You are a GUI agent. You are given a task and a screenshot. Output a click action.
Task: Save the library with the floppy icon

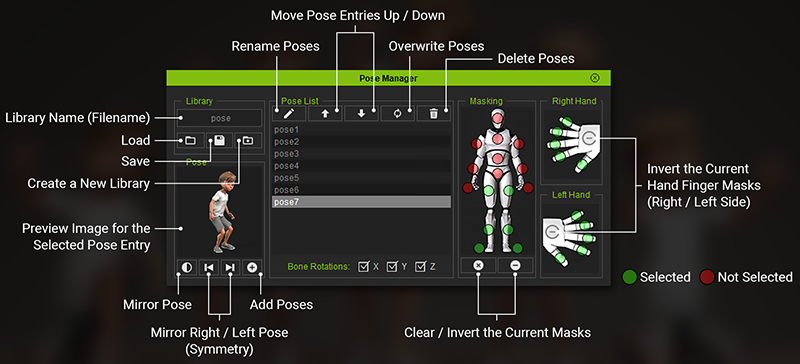coord(219,140)
